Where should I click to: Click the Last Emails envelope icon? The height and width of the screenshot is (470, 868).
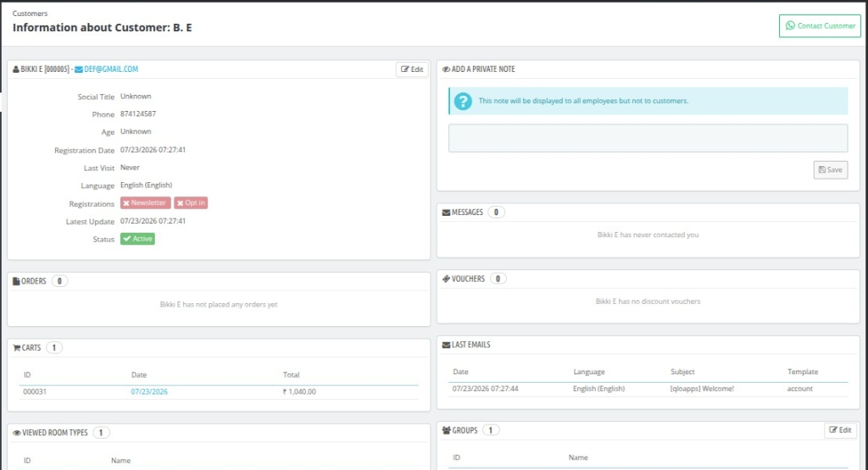(446, 345)
